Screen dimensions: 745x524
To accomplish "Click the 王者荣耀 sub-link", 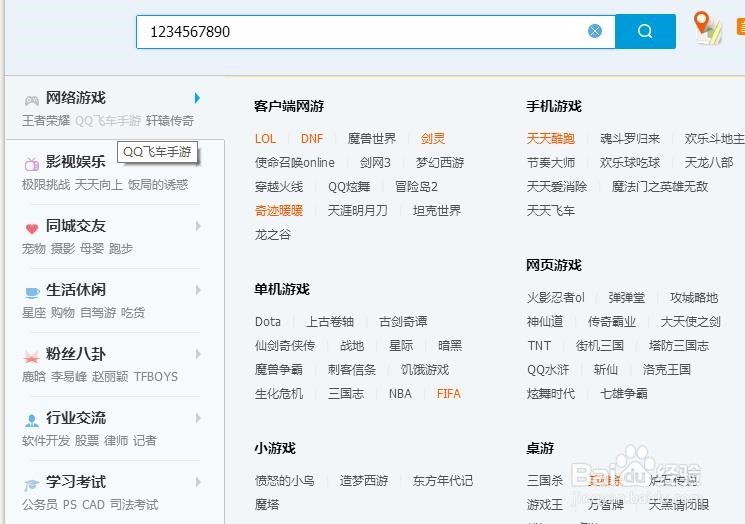I will pyautogui.click(x=46, y=121).
